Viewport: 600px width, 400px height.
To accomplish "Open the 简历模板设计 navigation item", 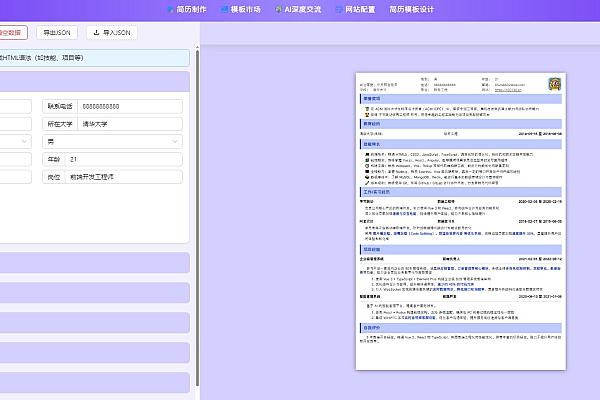I will pyautogui.click(x=411, y=9).
